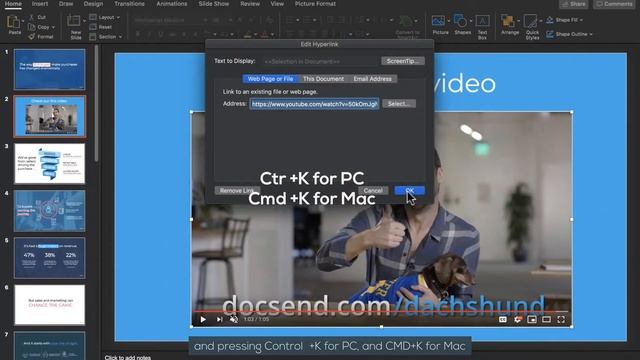The image size is (640, 360).
Task: Open the Paste dropdown arrow
Action: tap(22, 20)
